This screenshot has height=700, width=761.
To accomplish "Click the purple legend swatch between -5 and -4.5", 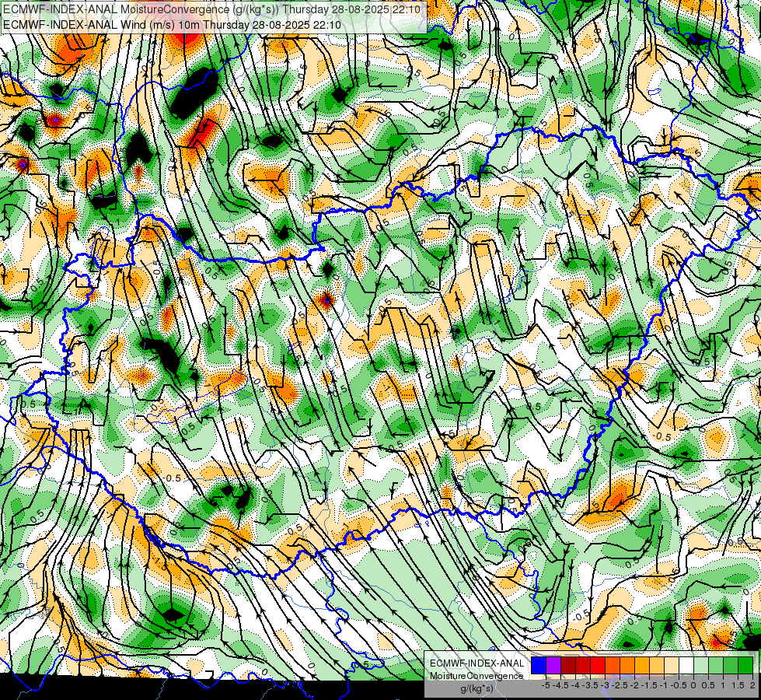I will 553,665.
